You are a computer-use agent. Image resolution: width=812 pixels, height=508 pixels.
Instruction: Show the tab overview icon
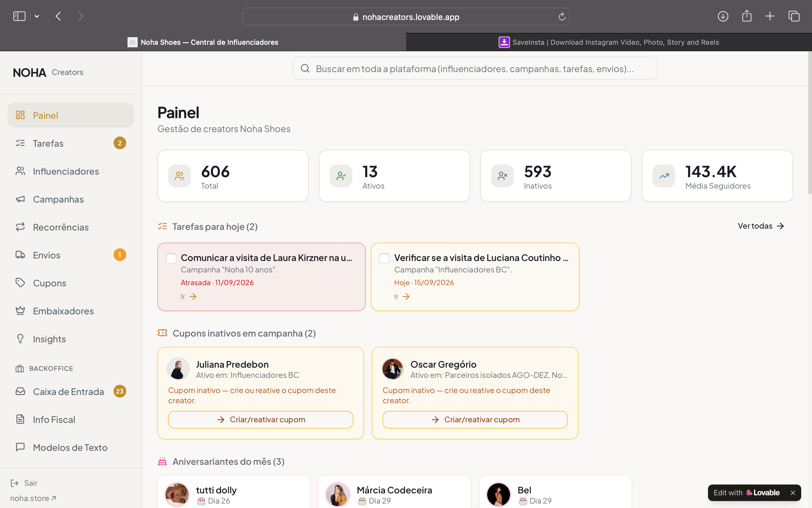click(x=794, y=16)
